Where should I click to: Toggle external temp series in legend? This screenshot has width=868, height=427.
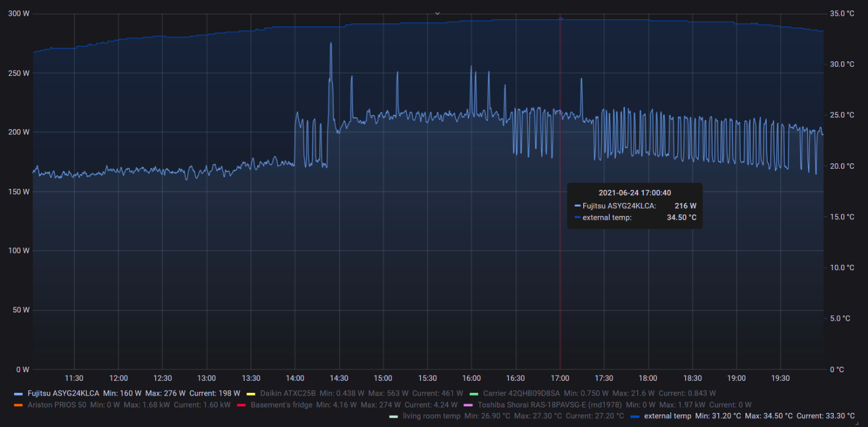tap(668, 416)
